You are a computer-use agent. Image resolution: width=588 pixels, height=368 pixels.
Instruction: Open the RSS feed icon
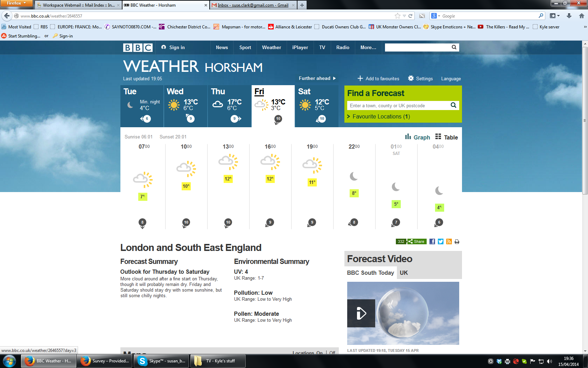click(x=449, y=241)
